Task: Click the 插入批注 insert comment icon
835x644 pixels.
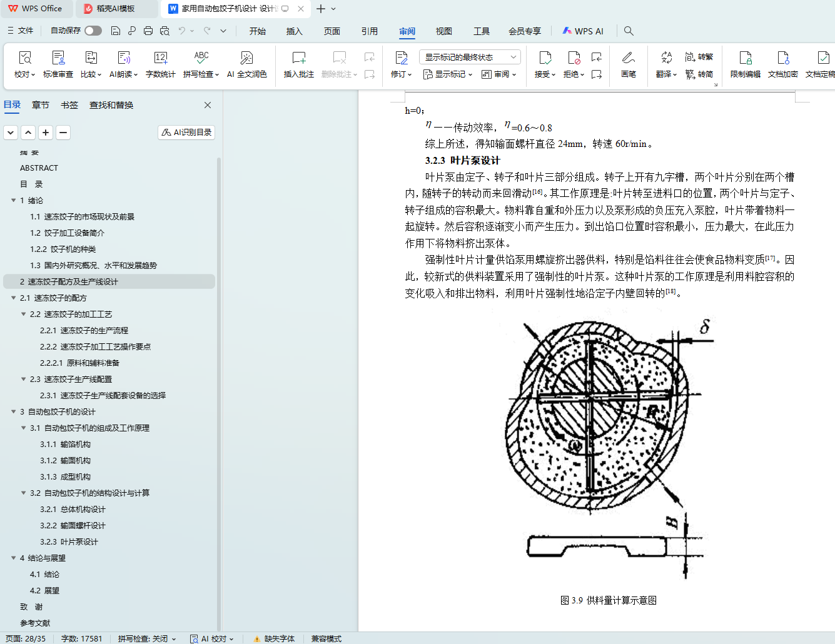Action: tap(298, 59)
